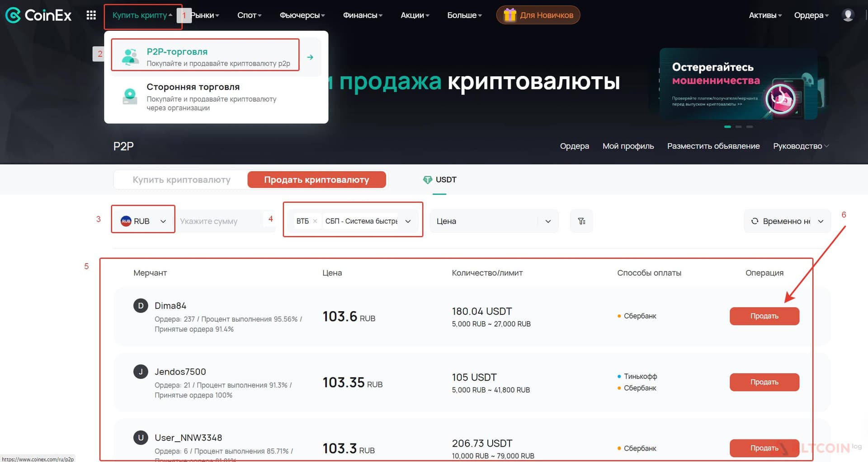Open the auto-refresh Временно dropdown

(x=787, y=221)
